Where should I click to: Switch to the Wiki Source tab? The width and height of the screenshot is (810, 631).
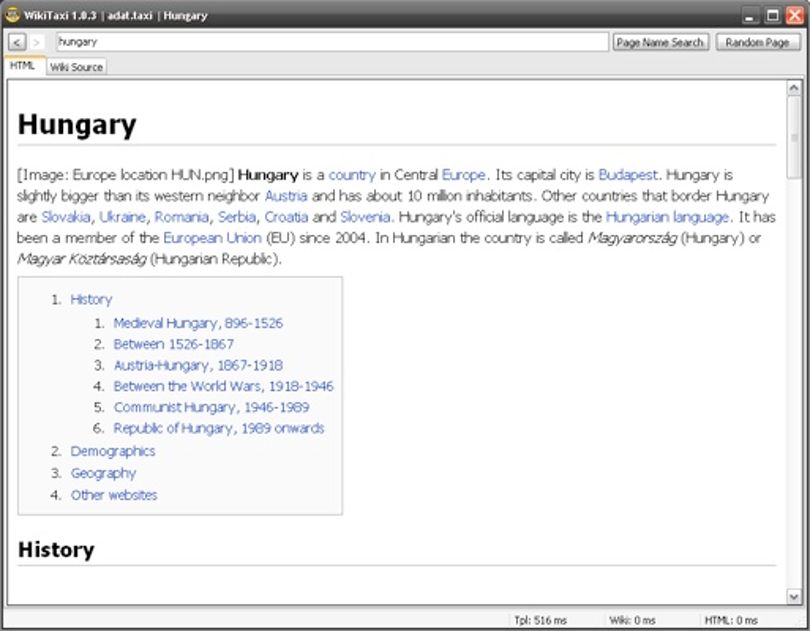(76, 67)
